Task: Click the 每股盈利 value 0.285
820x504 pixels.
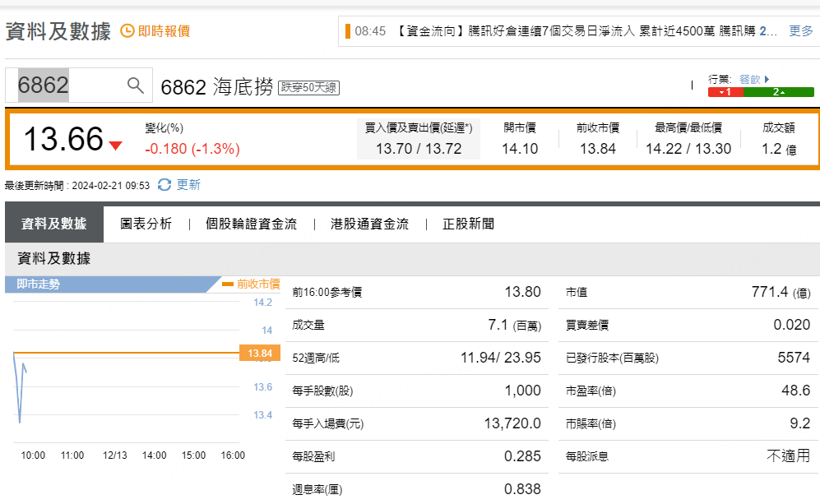Action: point(522,456)
